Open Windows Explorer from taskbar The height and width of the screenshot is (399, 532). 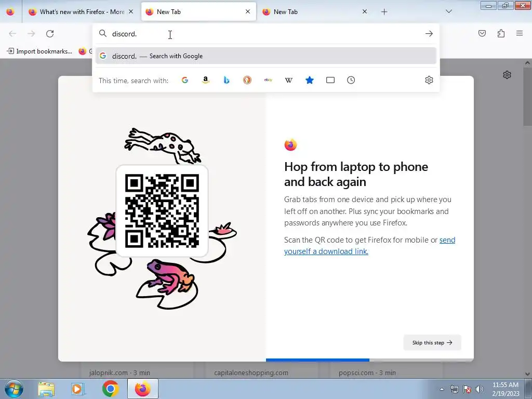[x=46, y=389]
